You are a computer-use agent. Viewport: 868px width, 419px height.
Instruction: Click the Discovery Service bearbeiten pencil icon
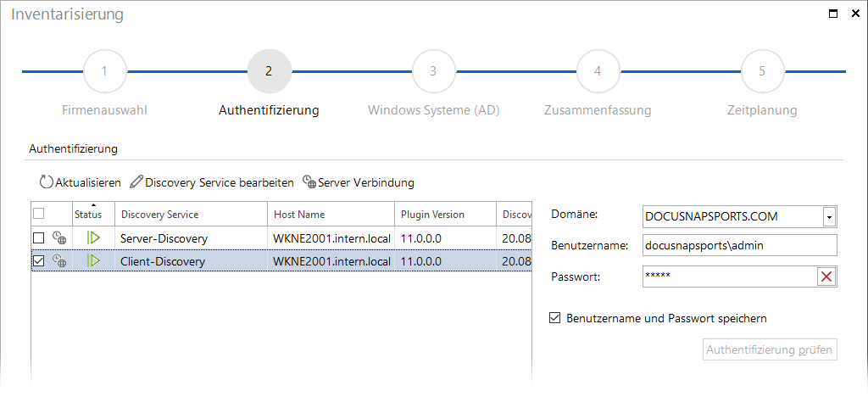(x=136, y=182)
